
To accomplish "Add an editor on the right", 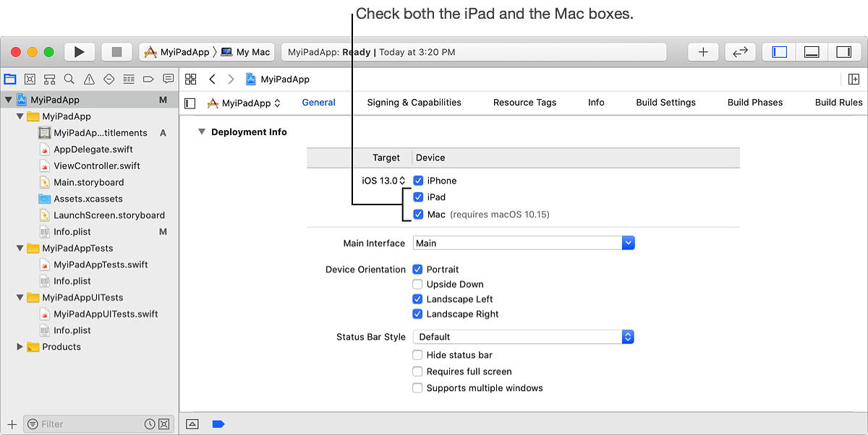I will (x=854, y=79).
